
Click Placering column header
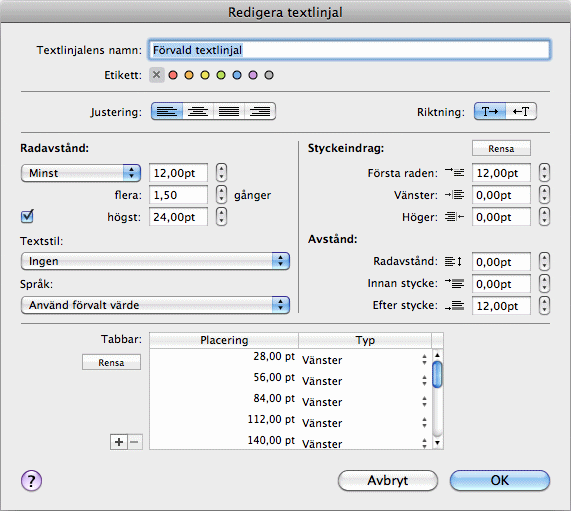click(224, 340)
